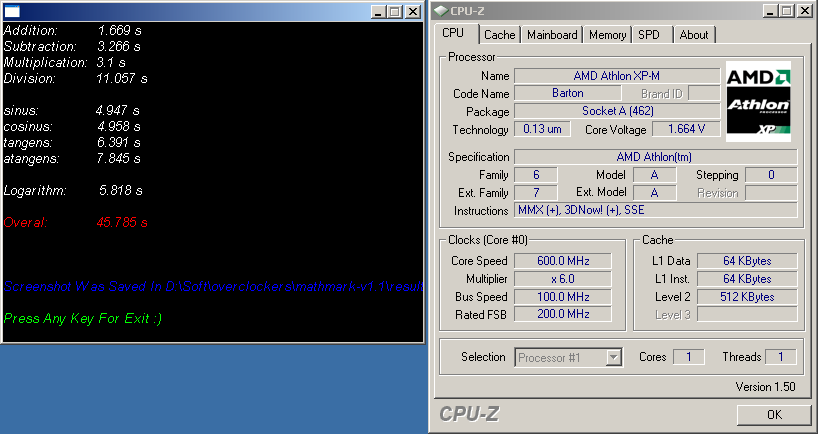Viewport: 818px width, 434px height.
Task: Click the CPU-Z title bar icon
Action: point(441,11)
